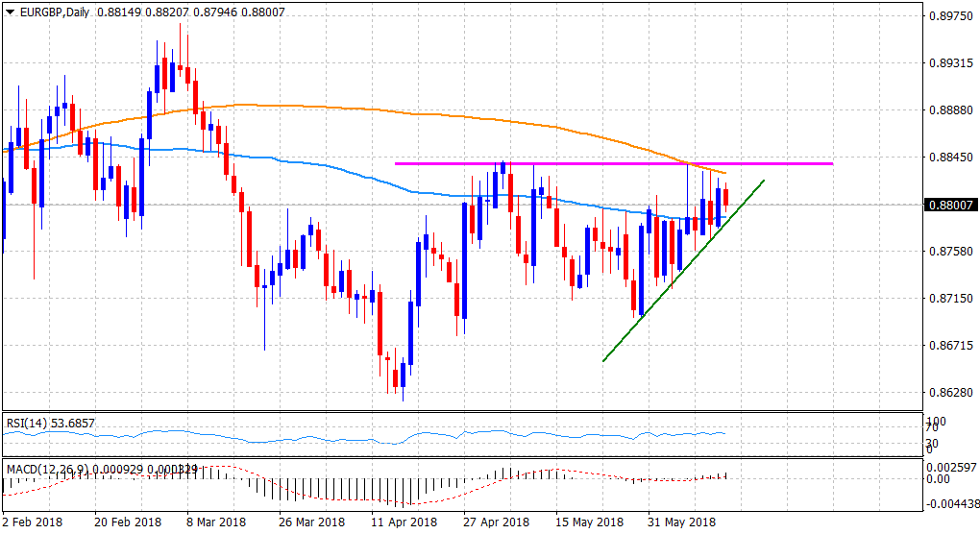Click the 31 May 2018 date label
The width and height of the screenshot is (980, 534).
(680, 522)
